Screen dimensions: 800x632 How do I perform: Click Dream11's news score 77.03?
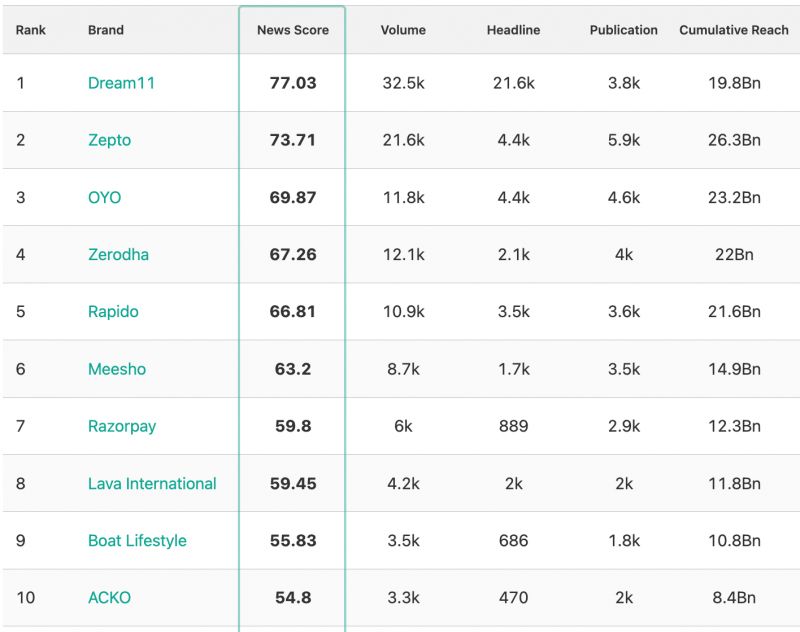[x=293, y=83]
